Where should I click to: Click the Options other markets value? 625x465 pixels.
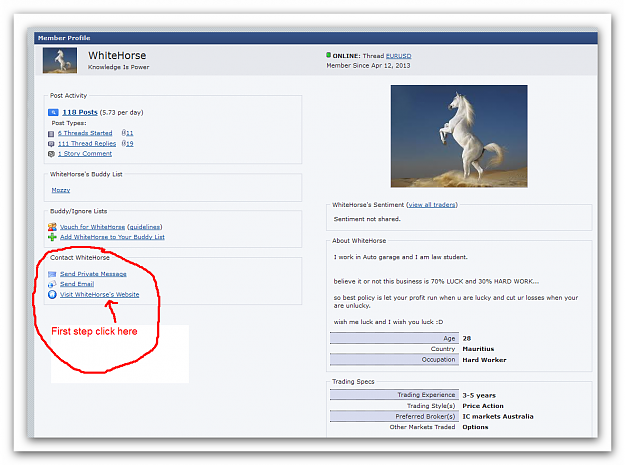click(x=475, y=427)
